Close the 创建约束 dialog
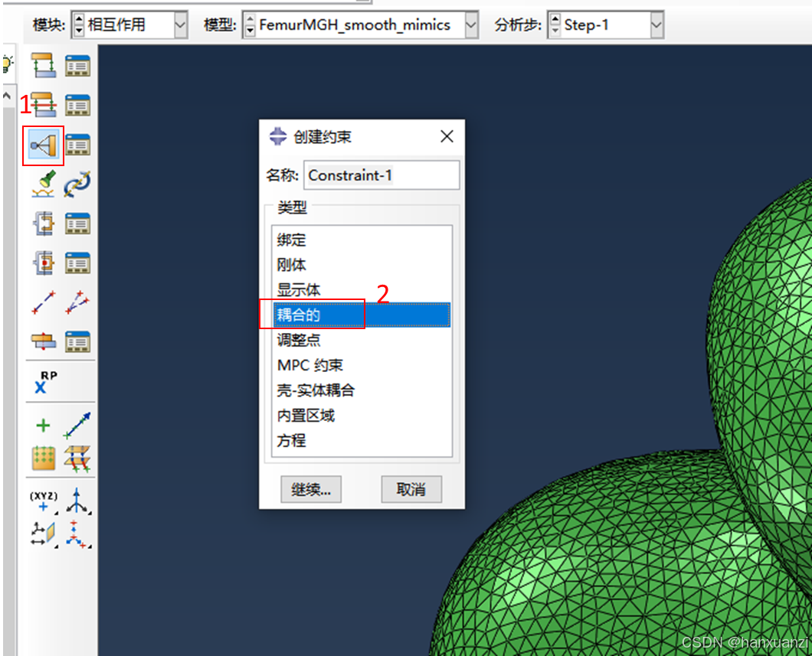 point(447,136)
